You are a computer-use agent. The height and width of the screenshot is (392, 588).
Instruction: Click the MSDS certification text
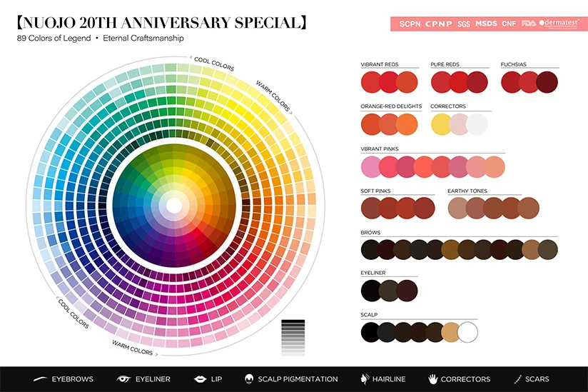coord(486,24)
